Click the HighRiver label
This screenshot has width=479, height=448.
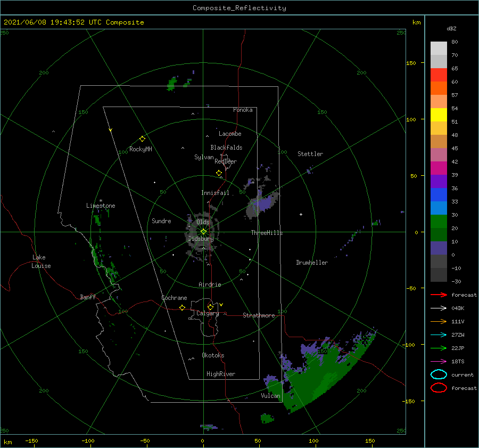[x=221, y=374]
